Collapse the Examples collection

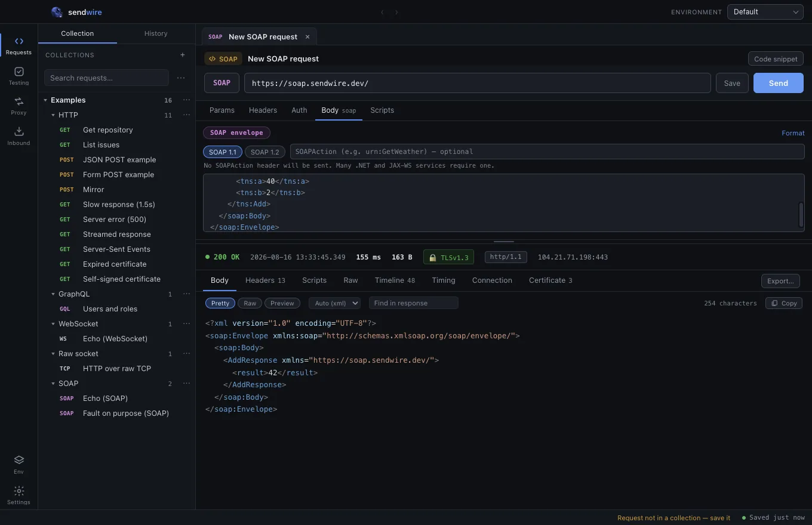click(x=45, y=100)
